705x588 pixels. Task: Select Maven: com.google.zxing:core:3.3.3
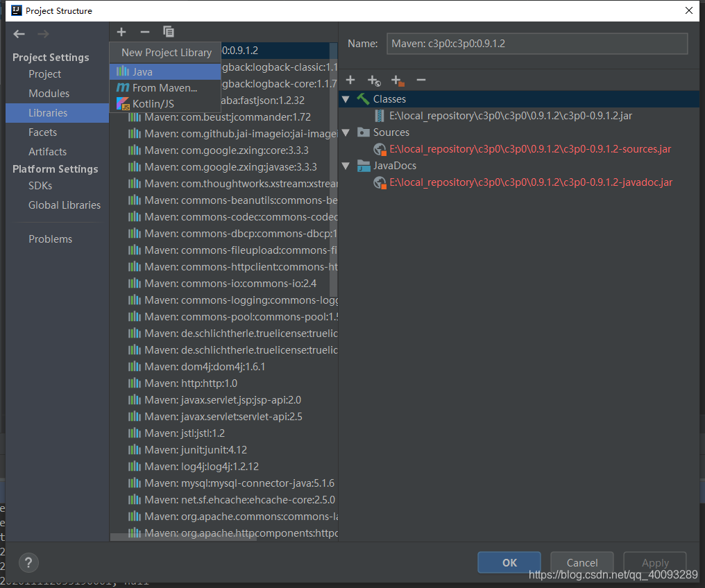tap(224, 150)
